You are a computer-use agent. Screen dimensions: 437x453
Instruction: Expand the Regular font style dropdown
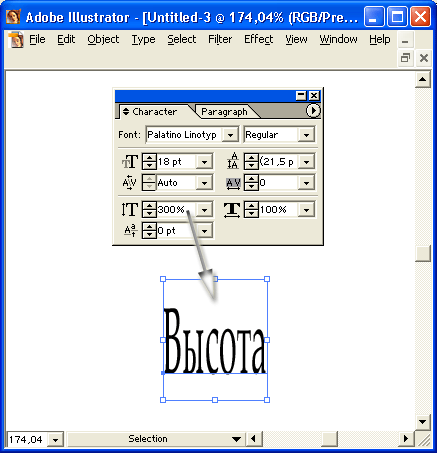[306, 135]
